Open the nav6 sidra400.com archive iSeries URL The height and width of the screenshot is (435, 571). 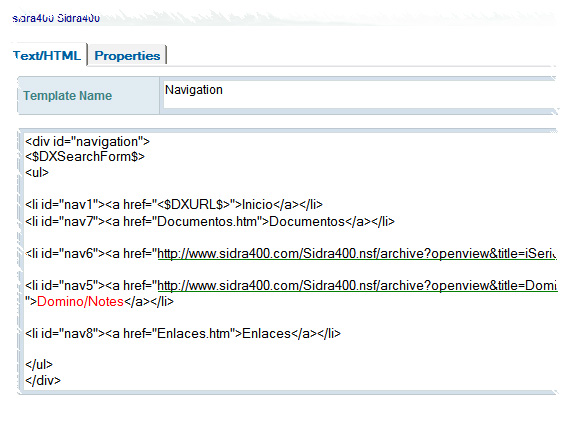click(357, 253)
